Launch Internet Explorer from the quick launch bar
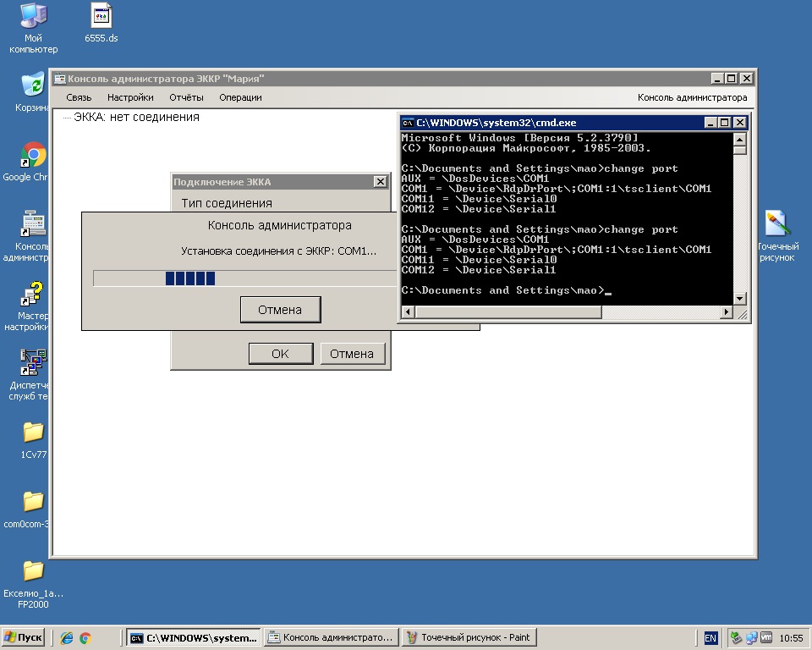 point(67,638)
